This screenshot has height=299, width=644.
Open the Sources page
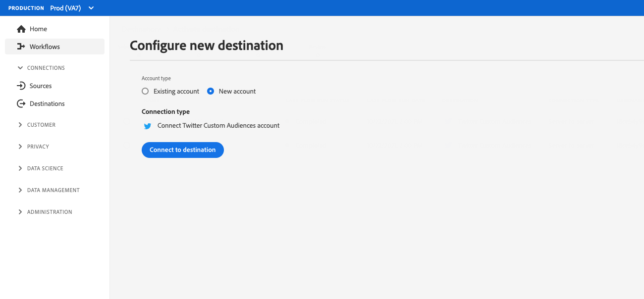[x=41, y=86]
